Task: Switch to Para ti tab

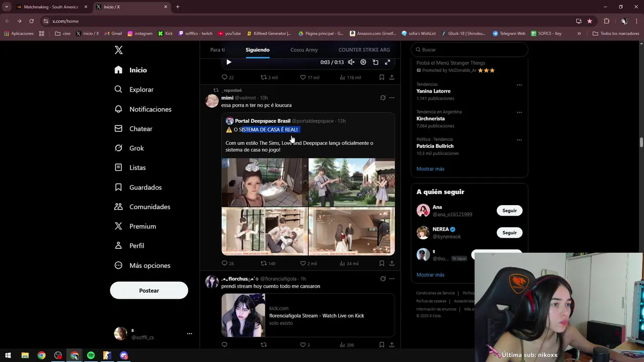Action: 217,50
